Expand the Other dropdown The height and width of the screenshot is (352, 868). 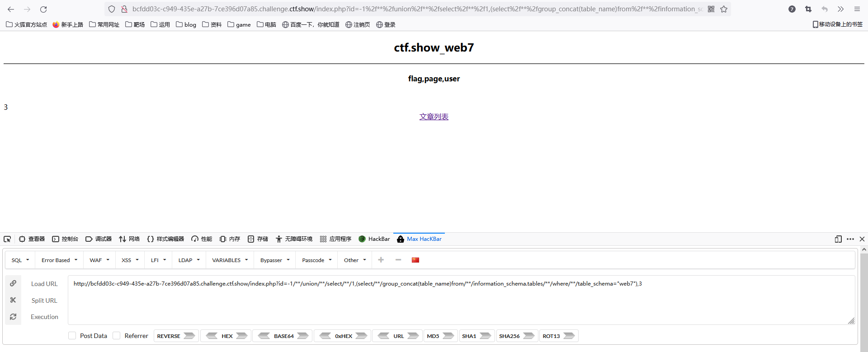coord(355,260)
